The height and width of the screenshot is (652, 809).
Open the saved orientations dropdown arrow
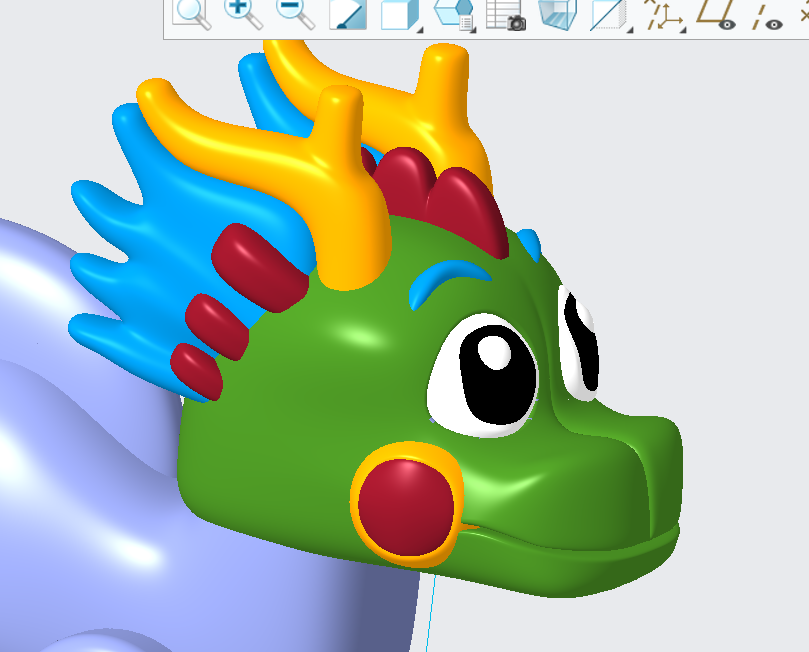[418, 30]
